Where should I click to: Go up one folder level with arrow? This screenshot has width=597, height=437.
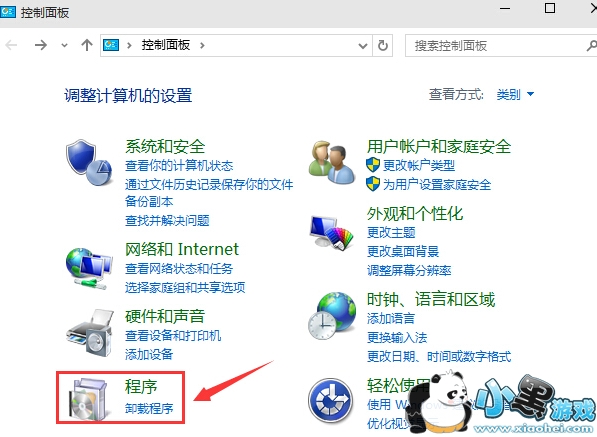tap(87, 45)
